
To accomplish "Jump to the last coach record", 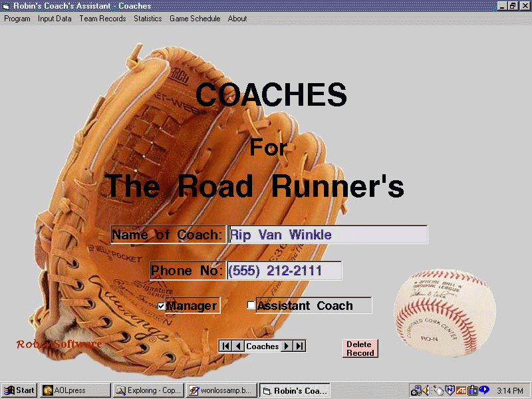I will [x=300, y=346].
